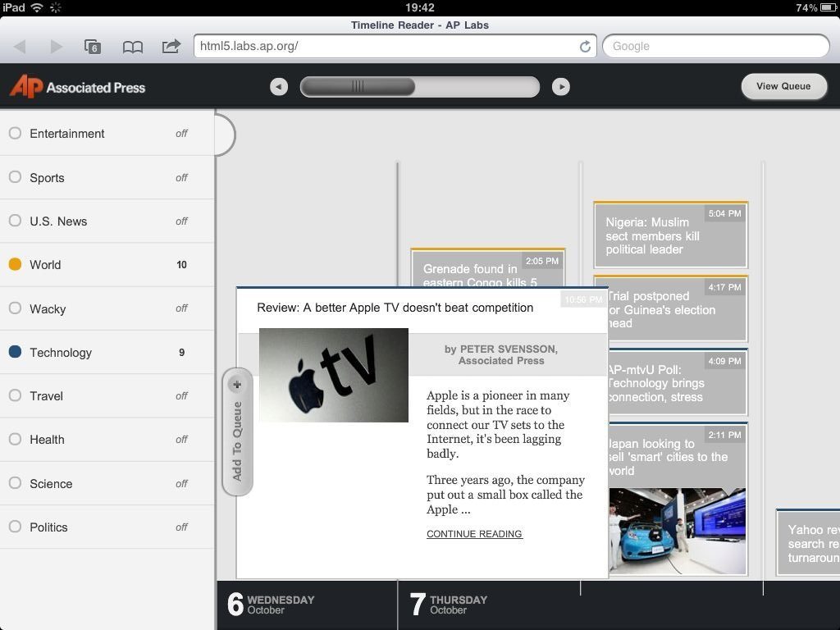The height and width of the screenshot is (630, 840).
Task: Open the Safari pages/tabs icon
Action: [93, 47]
